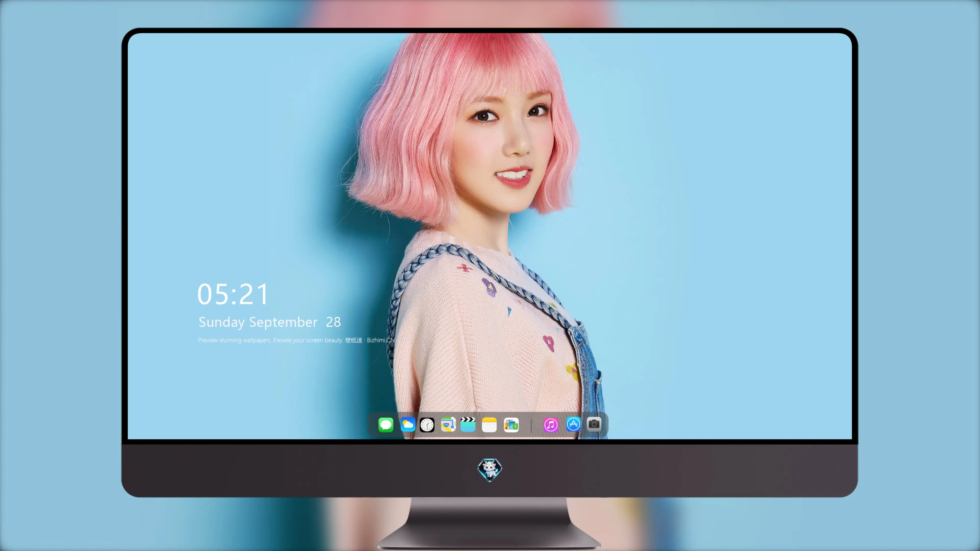Click the 05:21 clock widget

coord(233,294)
